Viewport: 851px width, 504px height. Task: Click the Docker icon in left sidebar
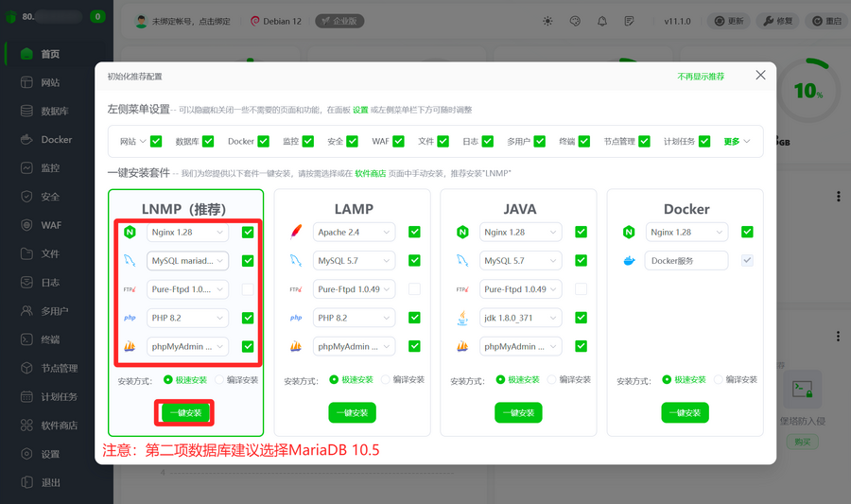(26, 140)
